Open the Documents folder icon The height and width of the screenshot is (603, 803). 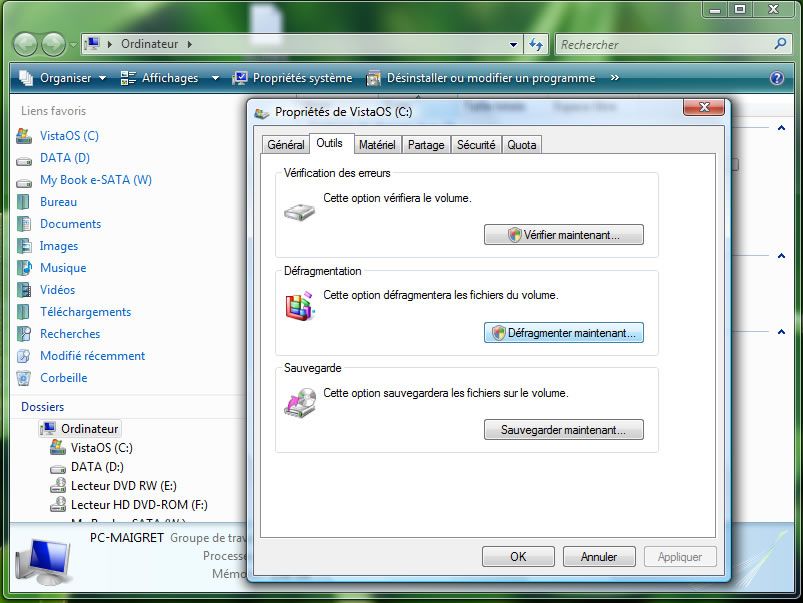click(24, 224)
